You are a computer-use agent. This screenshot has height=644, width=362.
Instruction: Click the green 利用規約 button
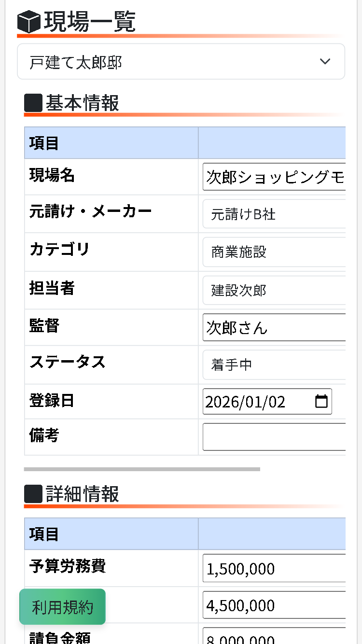pyautogui.click(x=62, y=607)
